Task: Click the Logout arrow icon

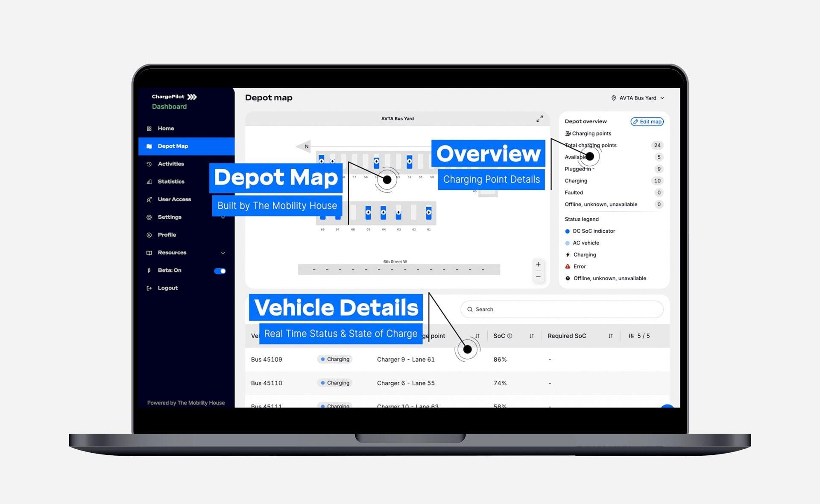Action: pos(149,288)
